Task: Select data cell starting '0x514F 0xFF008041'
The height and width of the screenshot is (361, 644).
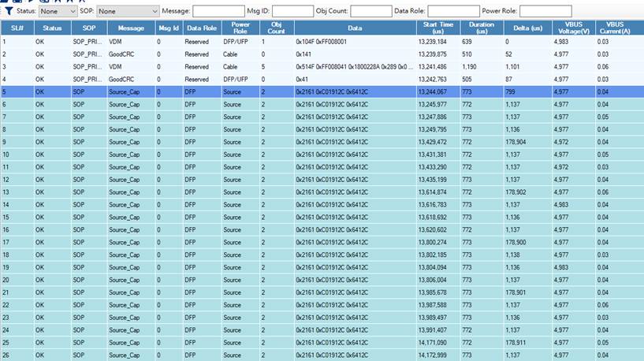Action: (354, 67)
